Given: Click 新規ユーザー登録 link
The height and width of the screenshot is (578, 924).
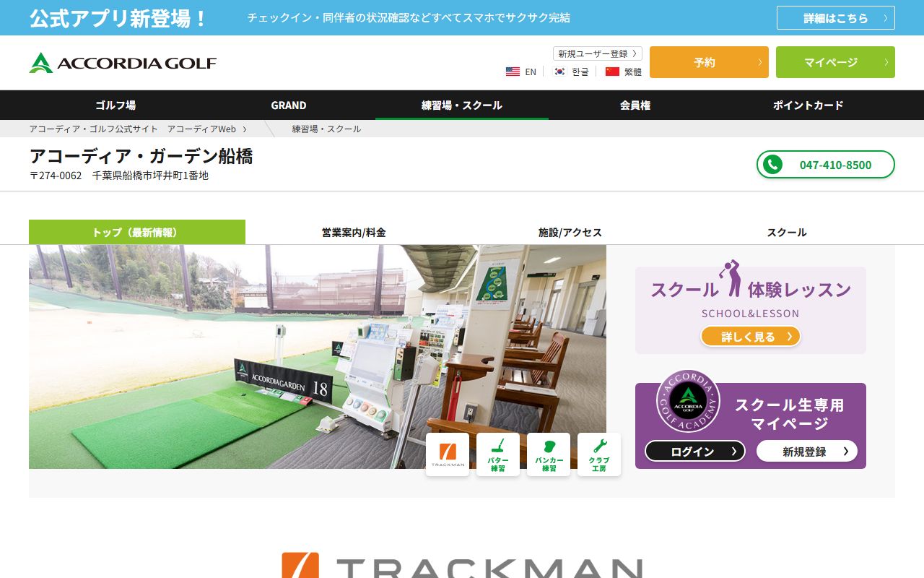Looking at the screenshot, I should pos(598,53).
